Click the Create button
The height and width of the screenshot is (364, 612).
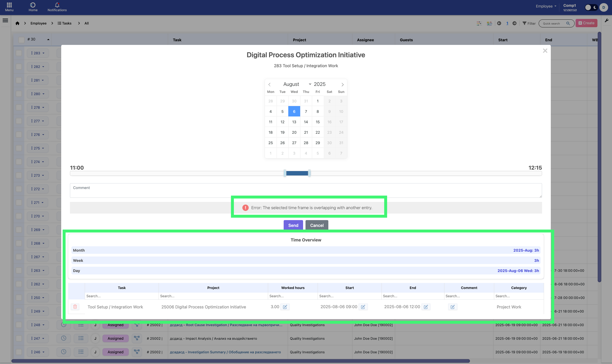(586, 23)
